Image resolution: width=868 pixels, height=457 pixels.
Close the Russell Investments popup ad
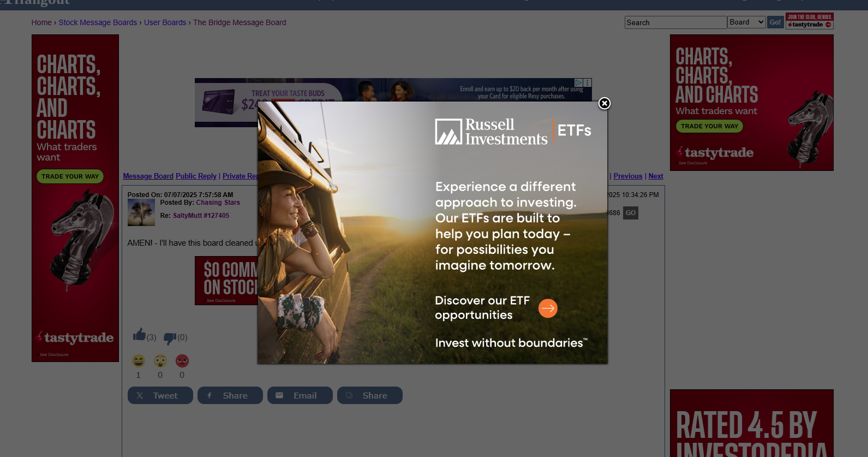click(x=604, y=104)
